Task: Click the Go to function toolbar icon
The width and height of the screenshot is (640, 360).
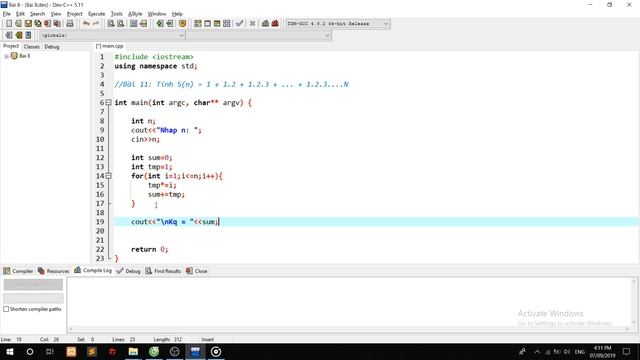Action: point(133,24)
